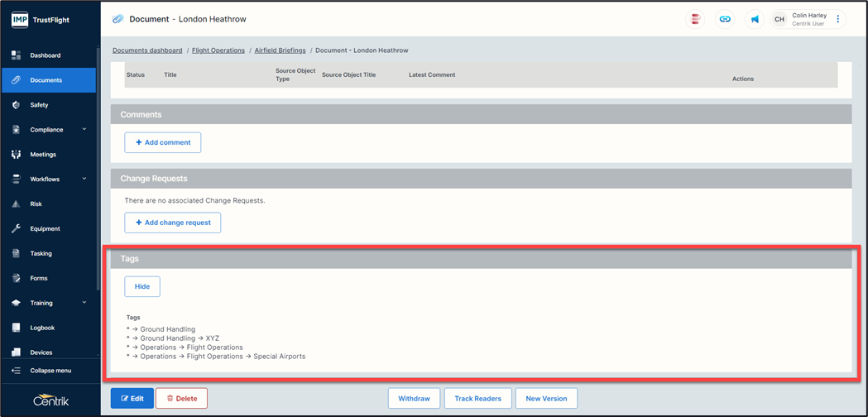Open the three-dot user options menu

click(838, 19)
